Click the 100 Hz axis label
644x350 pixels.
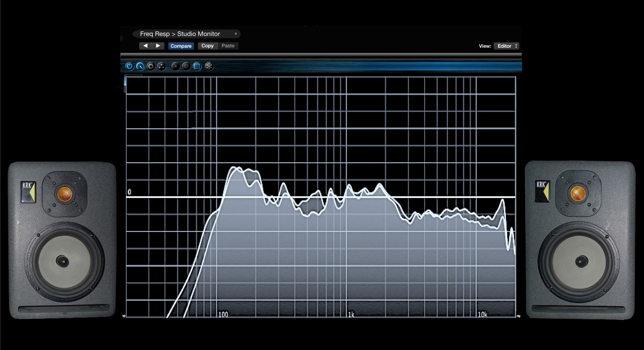point(223,314)
